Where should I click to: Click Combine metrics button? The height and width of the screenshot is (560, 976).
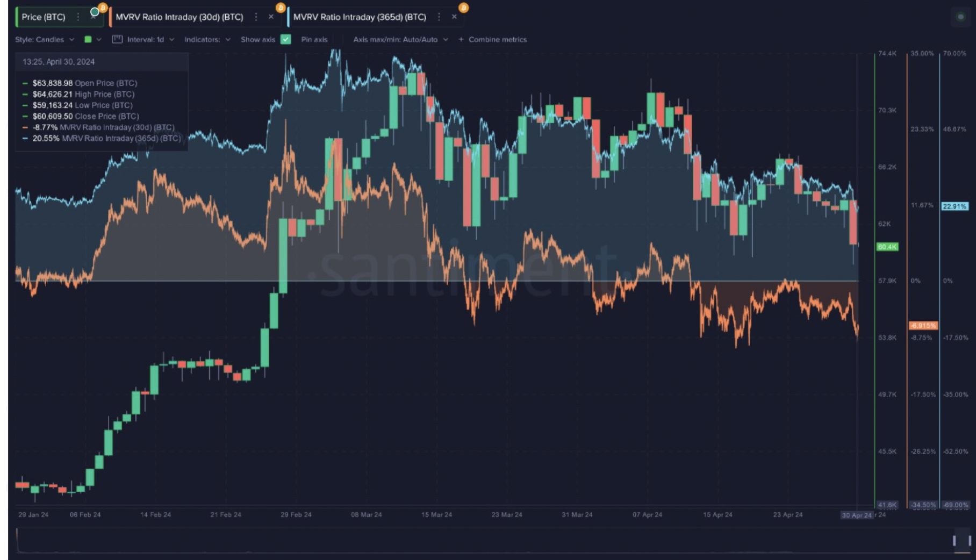pos(492,40)
